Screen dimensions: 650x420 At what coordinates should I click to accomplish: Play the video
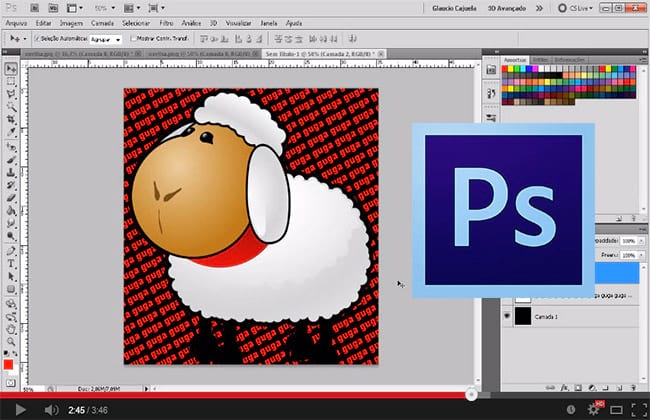19,410
